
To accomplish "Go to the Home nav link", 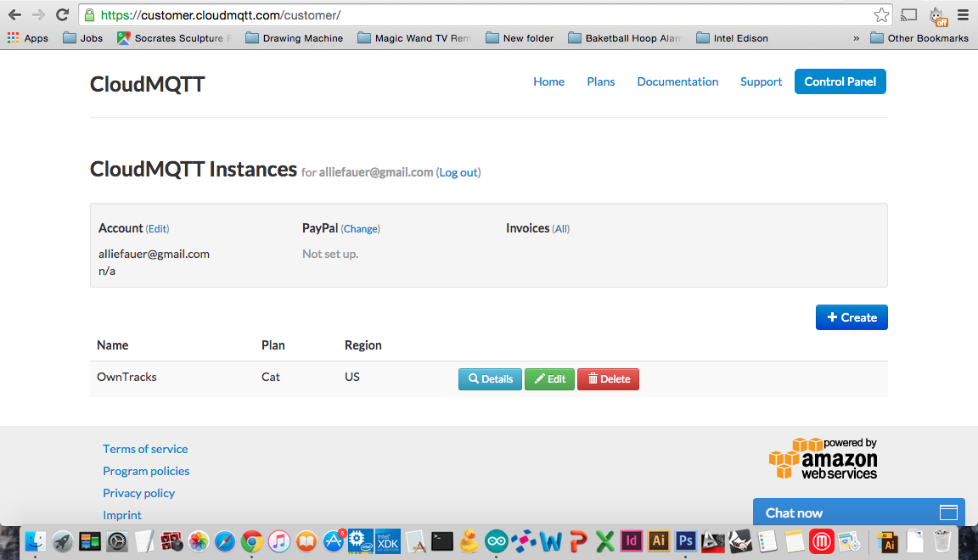I will [549, 81].
